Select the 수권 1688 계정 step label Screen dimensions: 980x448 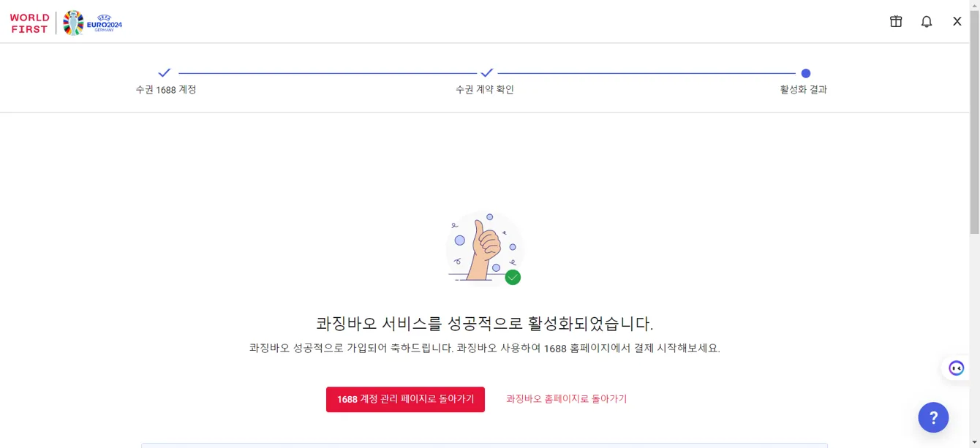click(166, 89)
